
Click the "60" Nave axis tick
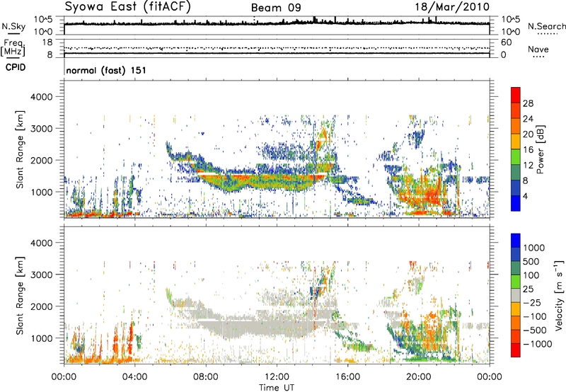point(506,42)
